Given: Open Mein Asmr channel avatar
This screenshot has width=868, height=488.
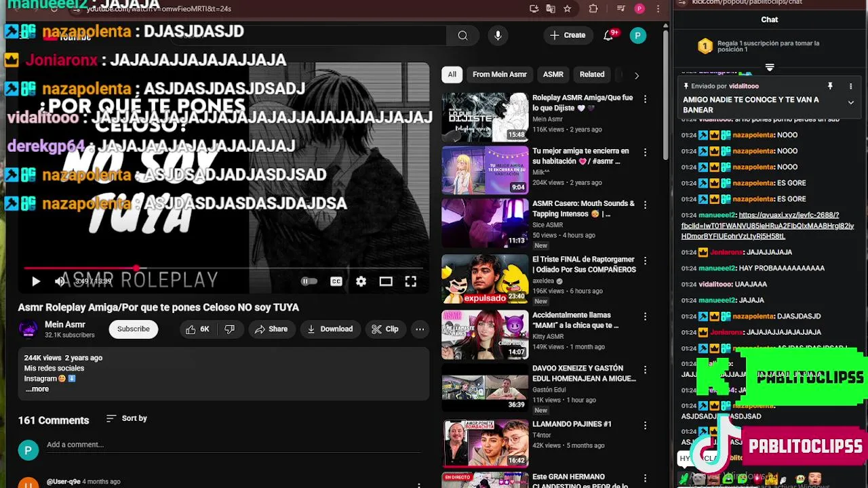Looking at the screenshot, I should (x=28, y=329).
